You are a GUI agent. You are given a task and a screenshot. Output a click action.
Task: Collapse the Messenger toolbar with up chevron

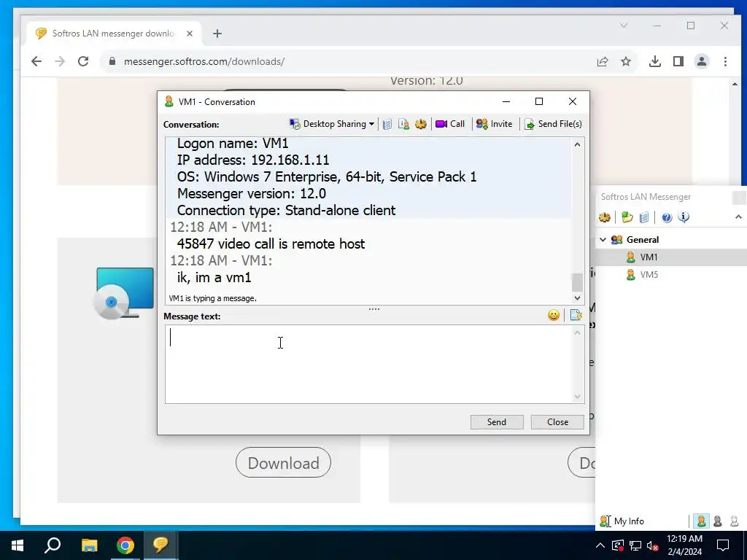click(x=738, y=217)
